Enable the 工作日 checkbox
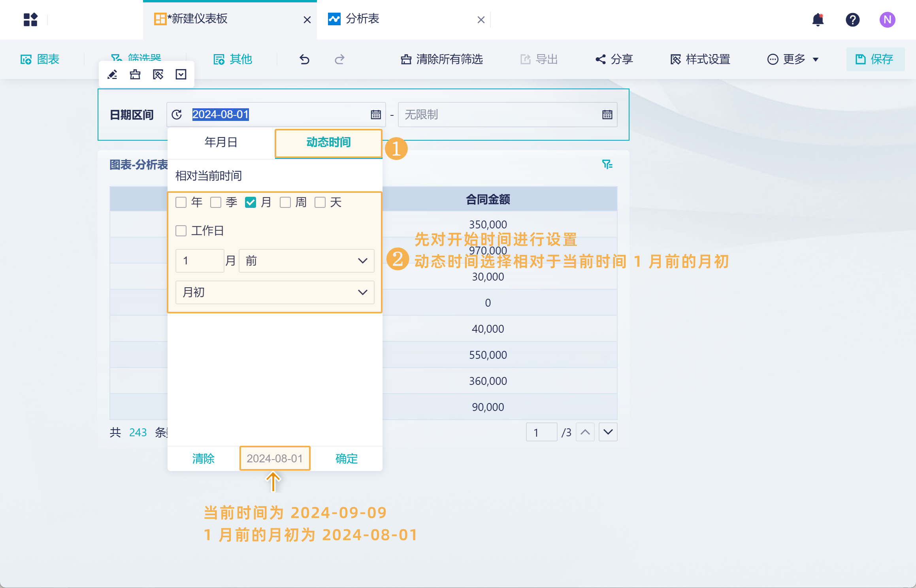The width and height of the screenshot is (916, 588). pos(181,231)
